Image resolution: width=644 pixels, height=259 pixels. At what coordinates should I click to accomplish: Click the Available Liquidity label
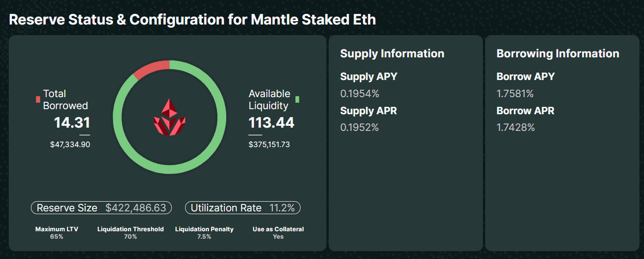click(x=269, y=99)
